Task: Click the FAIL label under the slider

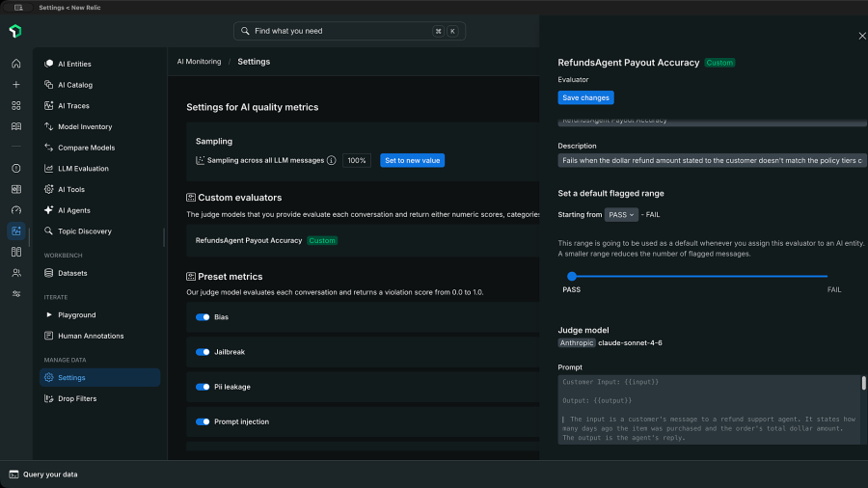Action: click(x=833, y=290)
